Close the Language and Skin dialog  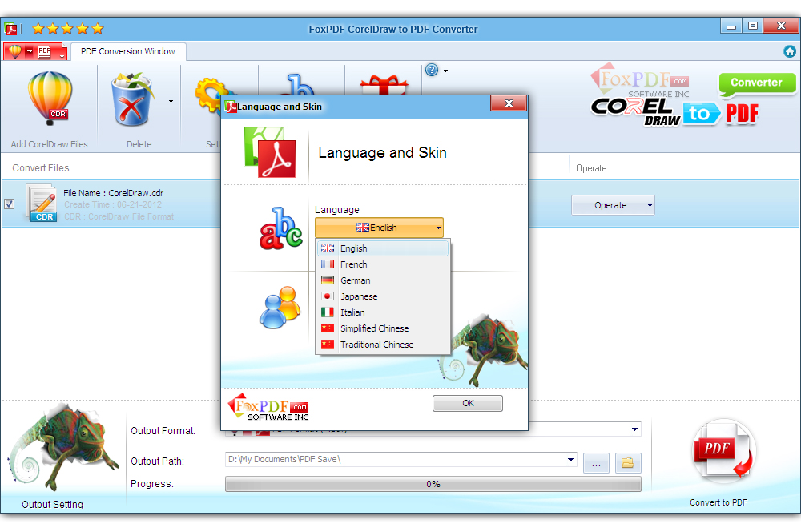coord(509,103)
